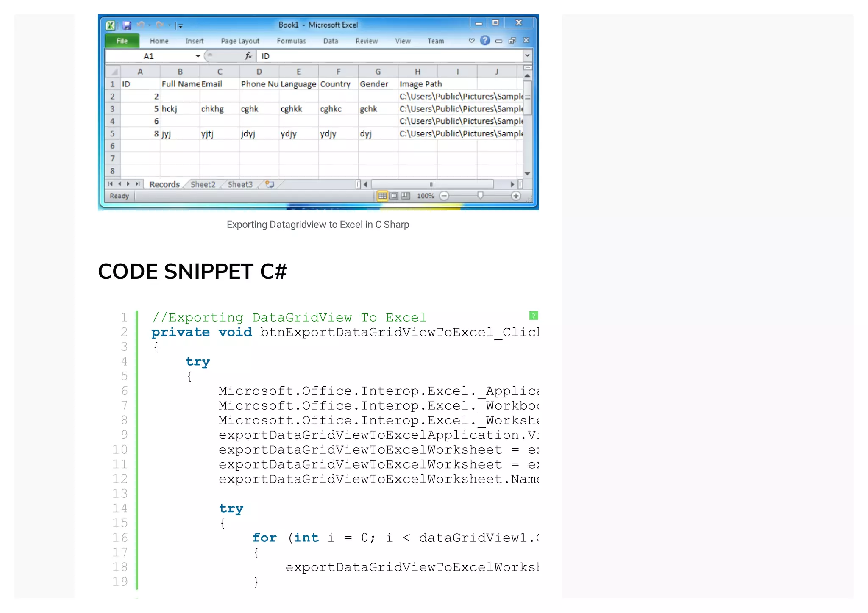Open the Customize Quick Access Toolbar arrow
This screenshot has width=868, height=613.
(180, 26)
